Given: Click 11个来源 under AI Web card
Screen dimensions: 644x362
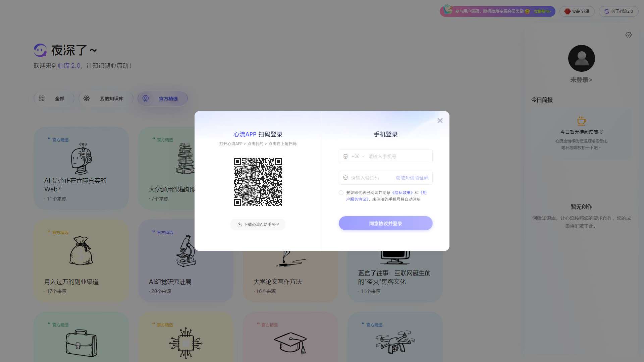Looking at the screenshot, I should pyautogui.click(x=56, y=199).
